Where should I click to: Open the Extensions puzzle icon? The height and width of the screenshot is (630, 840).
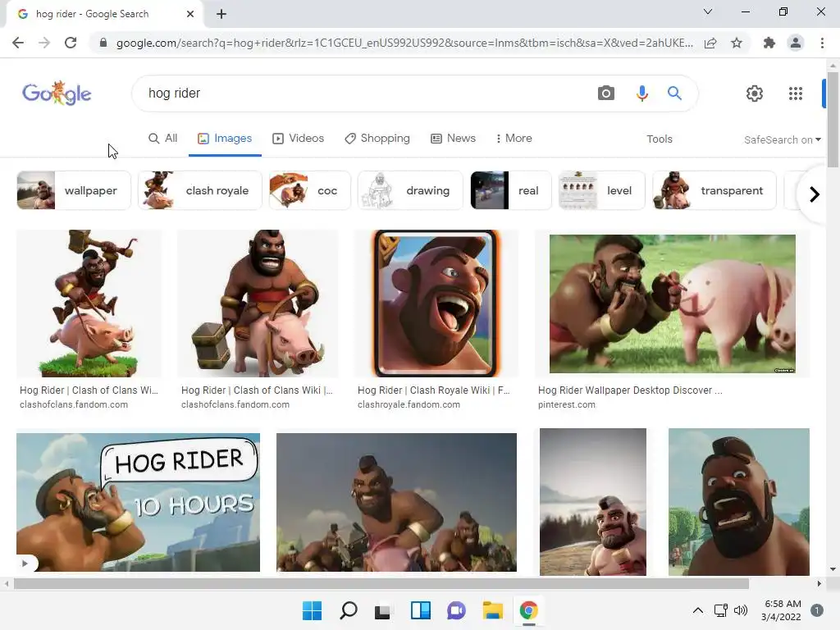click(769, 43)
